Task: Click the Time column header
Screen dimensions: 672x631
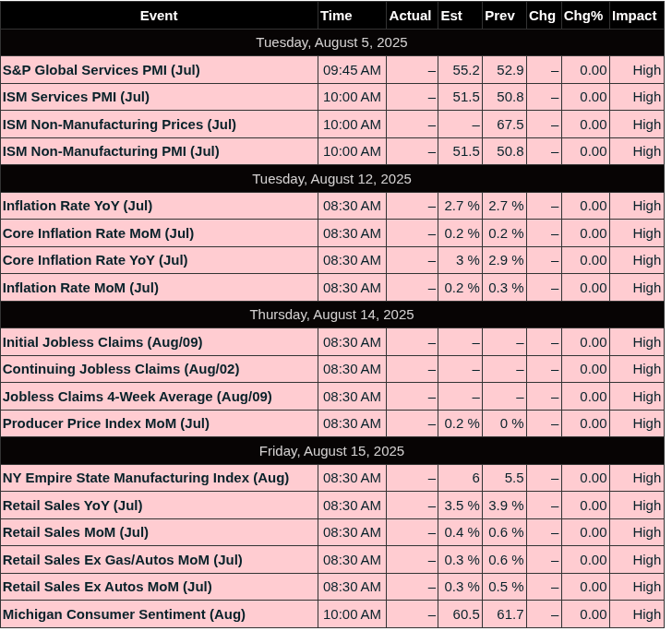Action: point(352,16)
